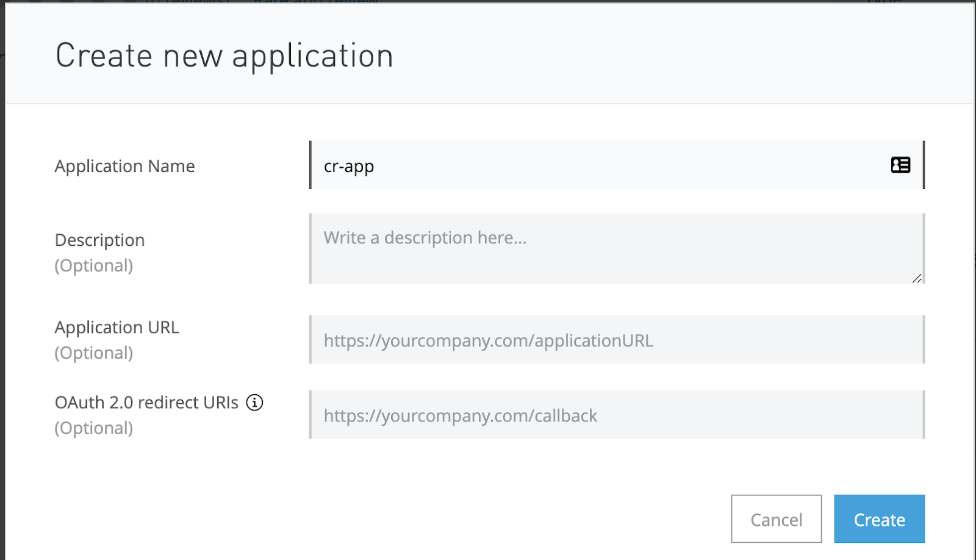The image size is (976, 560).
Task: Cancel the new application dialog
Action: point(776,519)
